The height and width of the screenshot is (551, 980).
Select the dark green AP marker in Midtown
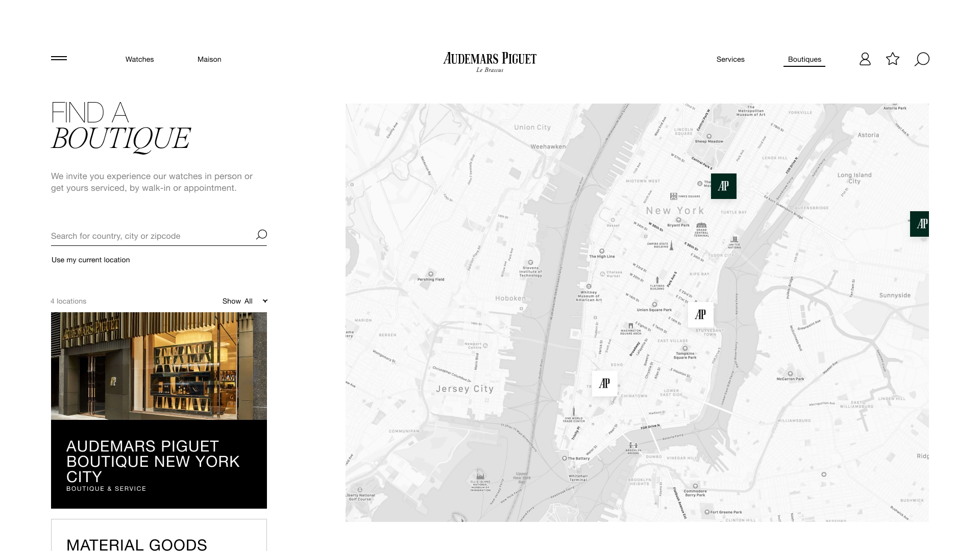pos(723,186)
